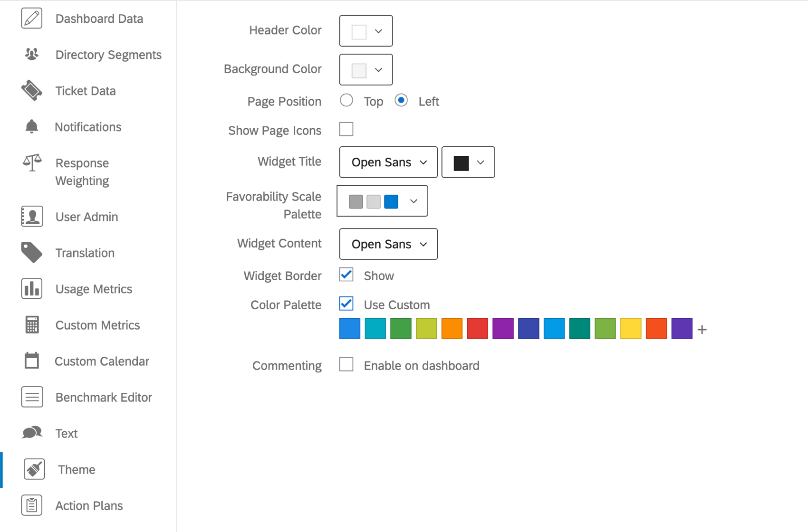Select Response Weighting menu item
Screen dimensions: 808x532
pyautogui.click(x=82, y=172)
